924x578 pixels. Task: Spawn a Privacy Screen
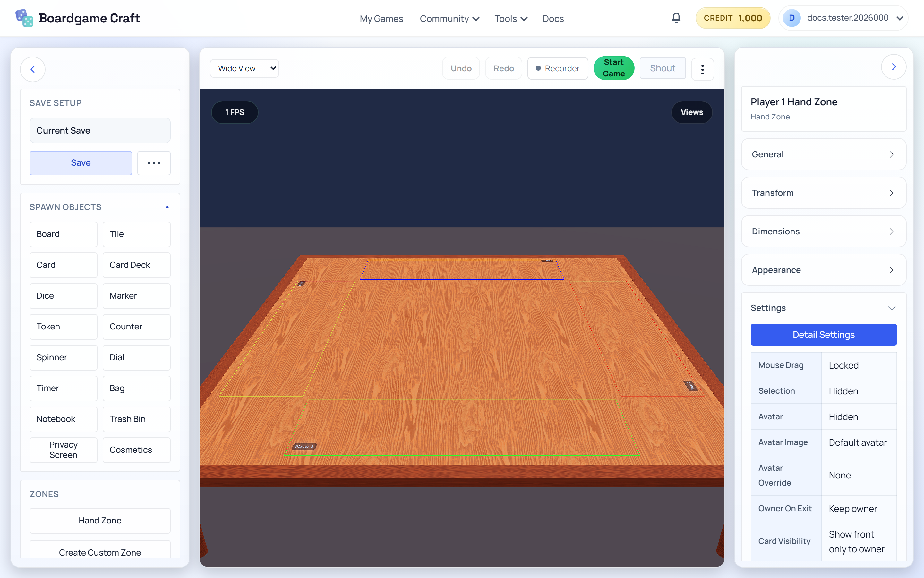click(x=64, y=450)
